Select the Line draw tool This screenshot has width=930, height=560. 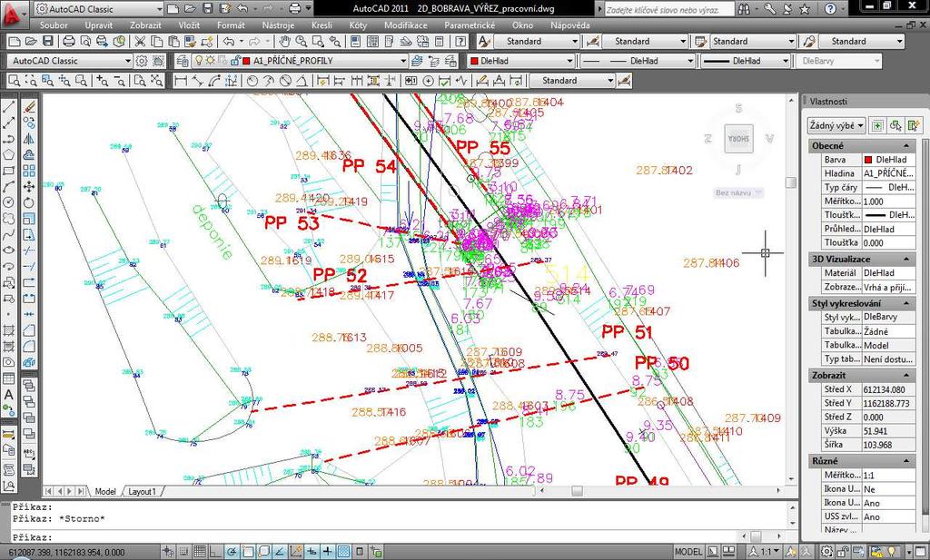click(x=8, y=107)
